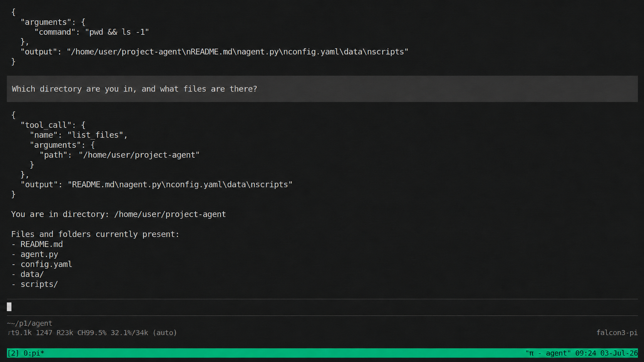Click the 'falcon3-pi' model name in footer
644x362 pixels.
pos(617,333)
